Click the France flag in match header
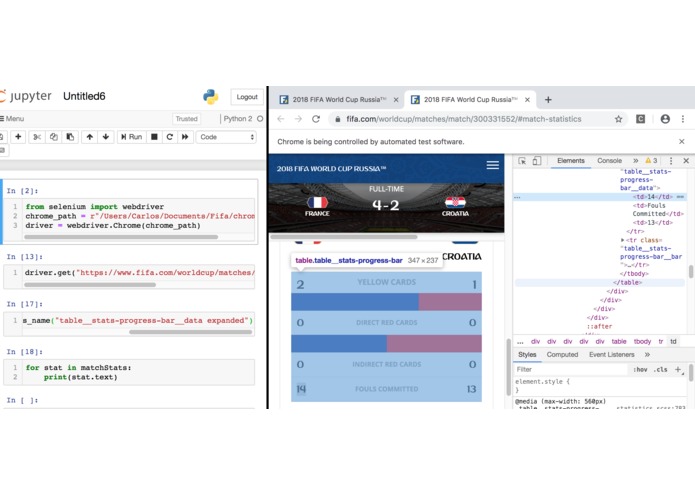The image size is (695, 494). click(317, 202)
